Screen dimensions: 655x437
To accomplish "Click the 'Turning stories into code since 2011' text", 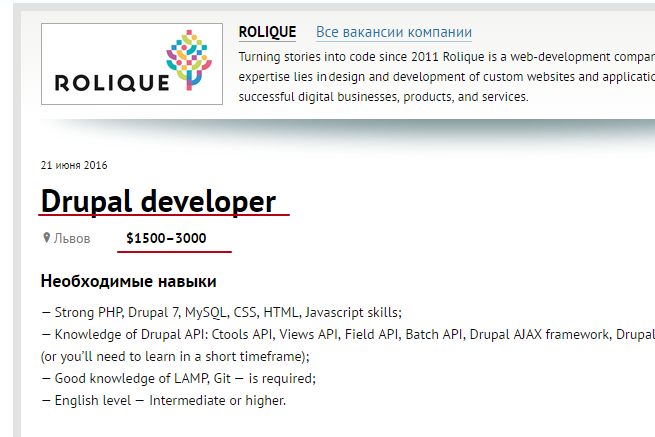I will point(447,57).
